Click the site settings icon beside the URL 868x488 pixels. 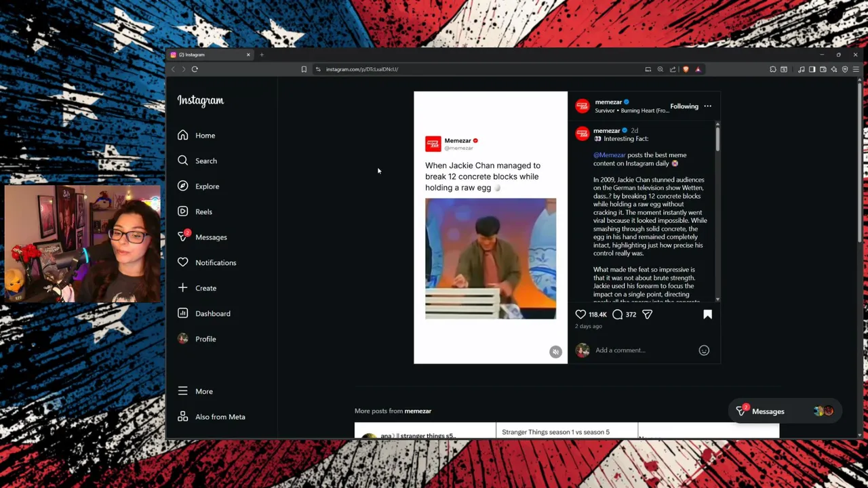318,69
